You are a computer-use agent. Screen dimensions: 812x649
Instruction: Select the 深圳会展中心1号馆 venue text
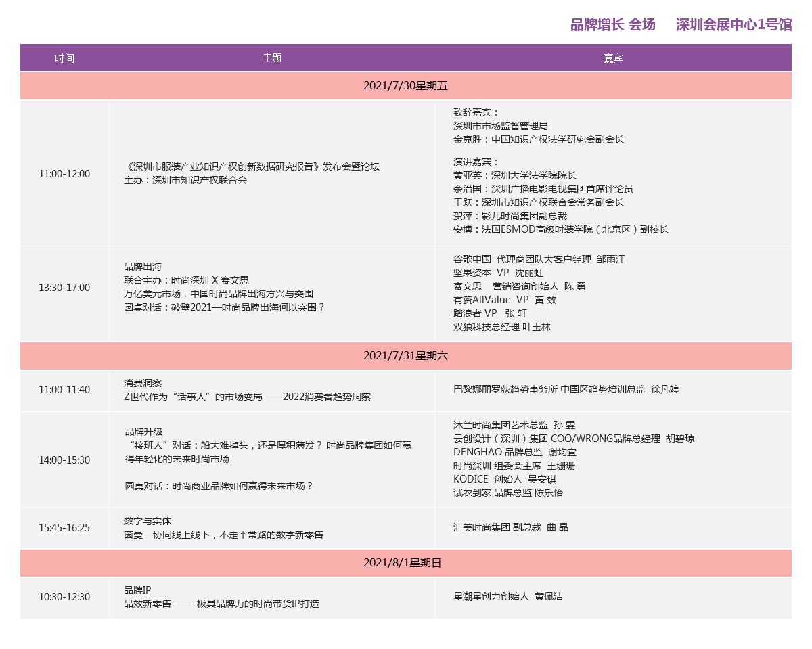(734, 25)
